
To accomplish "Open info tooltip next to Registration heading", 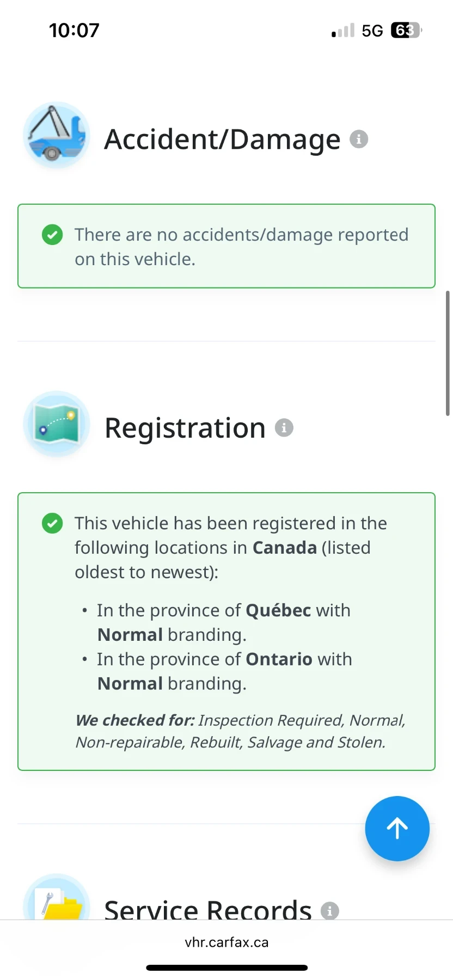I will (x=284, y=428).
